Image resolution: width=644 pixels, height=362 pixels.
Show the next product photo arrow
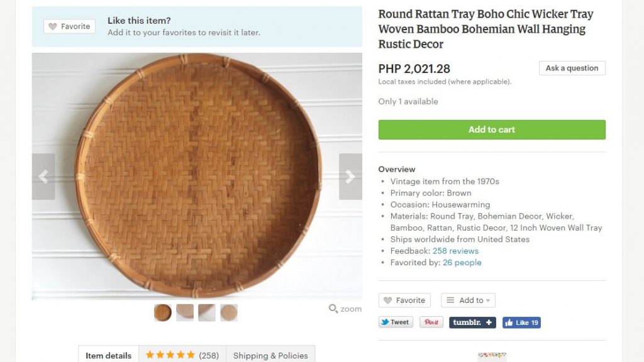coord(350,177)
